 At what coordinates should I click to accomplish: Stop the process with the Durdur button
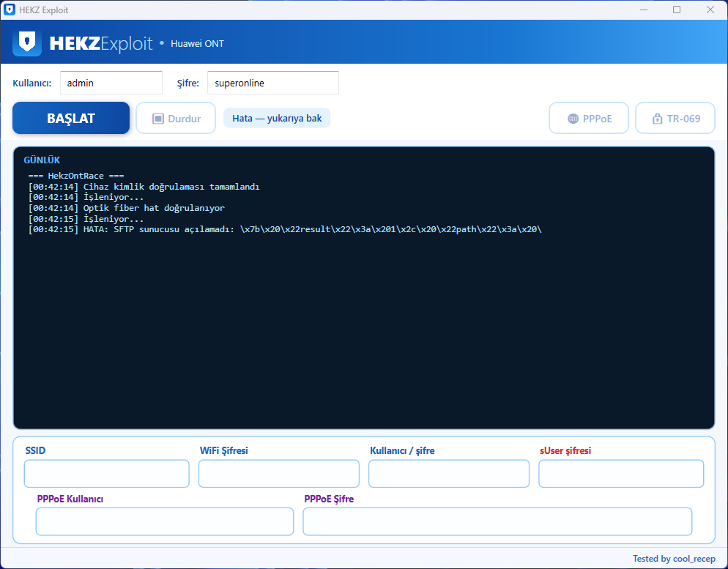point(176,119)
